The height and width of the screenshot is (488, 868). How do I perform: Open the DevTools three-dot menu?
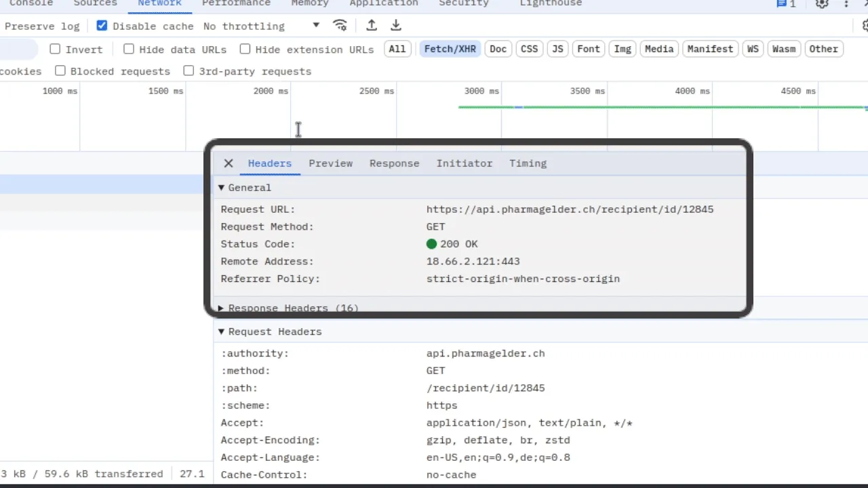pos(846,5)
